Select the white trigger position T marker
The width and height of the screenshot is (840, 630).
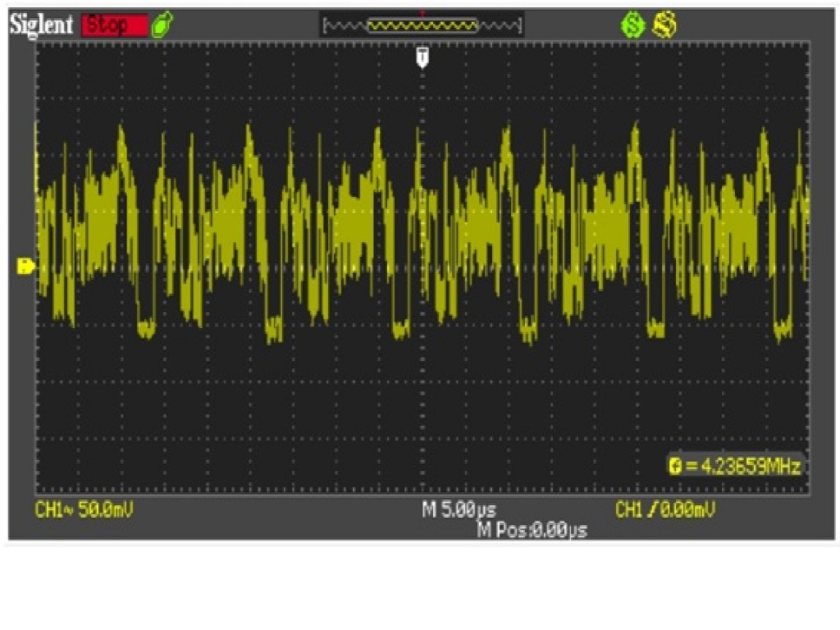click(422, 56)
